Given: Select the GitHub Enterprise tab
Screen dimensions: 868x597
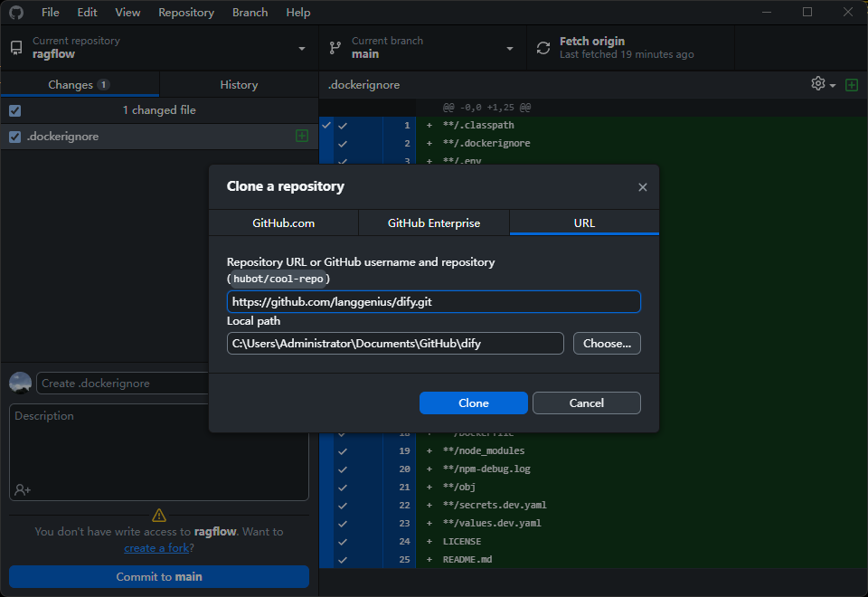Looking at the screenshot, I should point(433,223).
